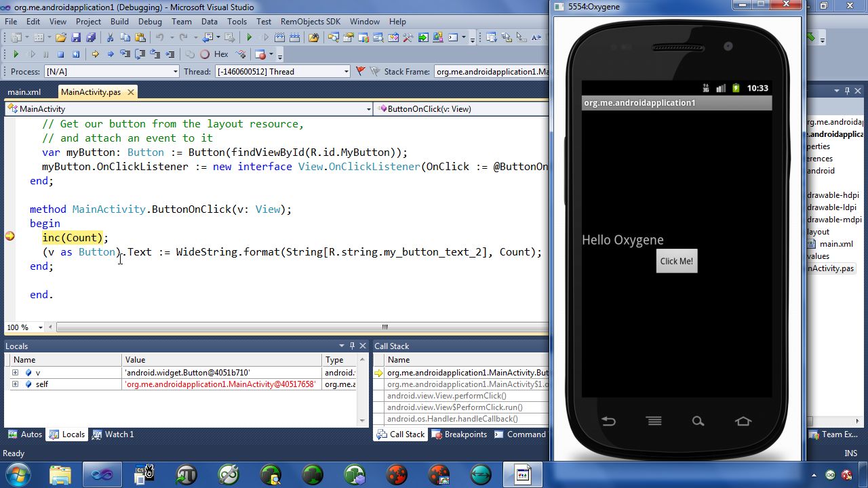
Task: Click the Step Over icon
Action: pos(140,54)
